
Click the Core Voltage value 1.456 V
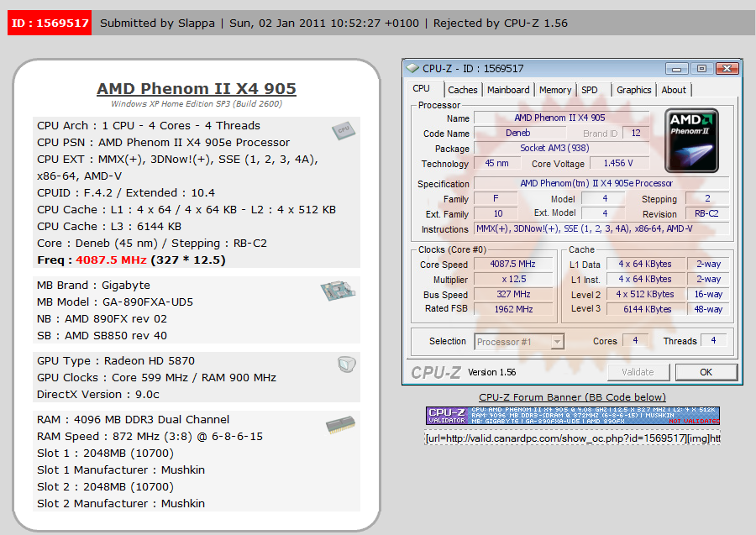(x=619, y=164)
